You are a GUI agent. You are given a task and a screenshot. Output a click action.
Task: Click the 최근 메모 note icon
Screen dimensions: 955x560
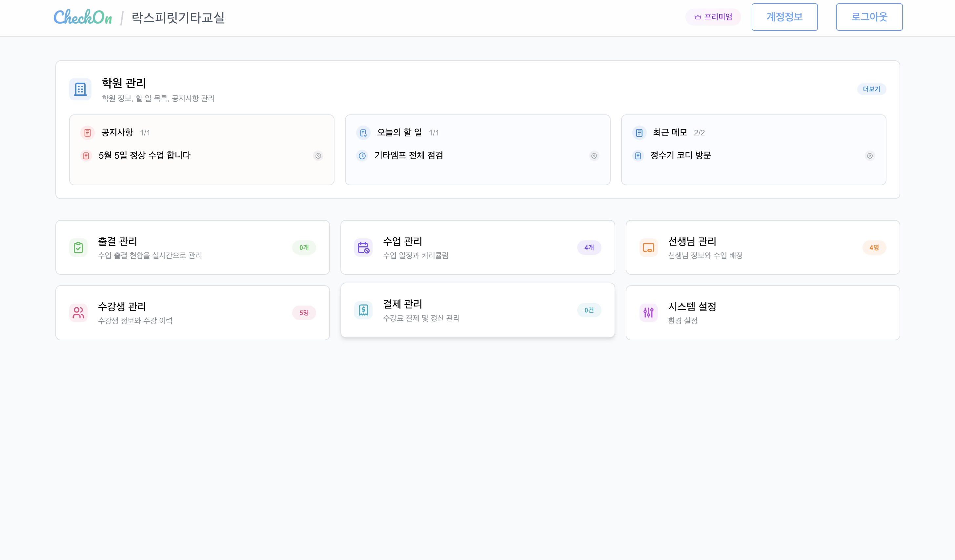[x=639, y=133]
